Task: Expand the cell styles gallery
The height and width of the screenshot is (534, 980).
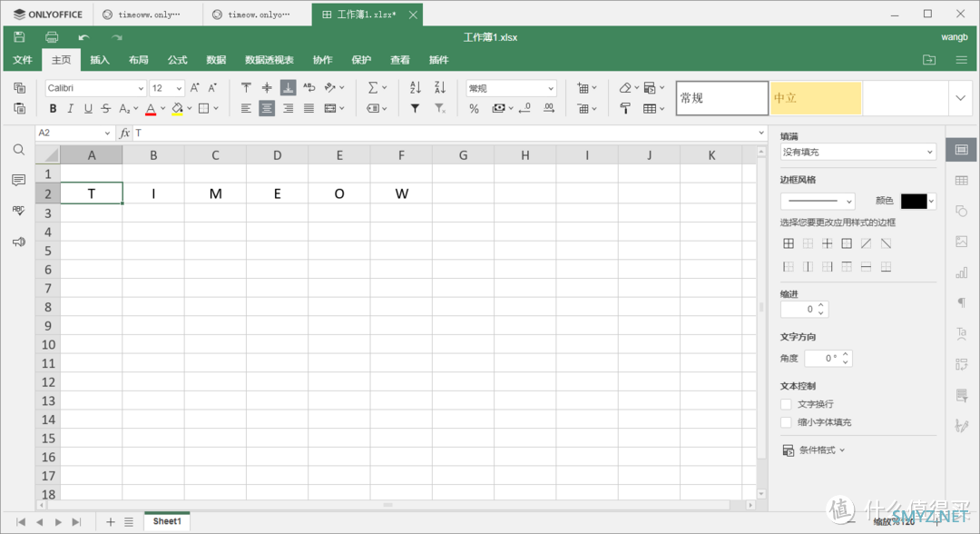Action: (961, 98)
